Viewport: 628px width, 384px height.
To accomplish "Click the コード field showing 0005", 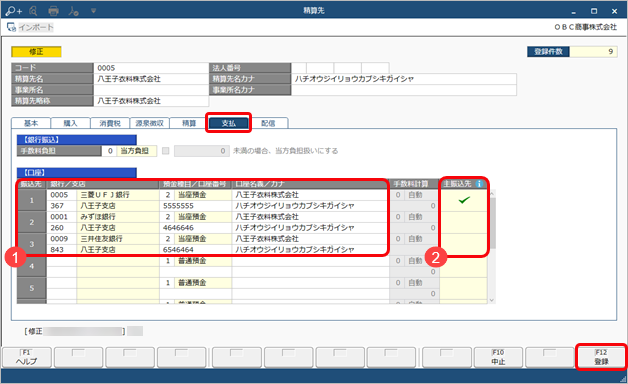I will [x=151, y=68].
